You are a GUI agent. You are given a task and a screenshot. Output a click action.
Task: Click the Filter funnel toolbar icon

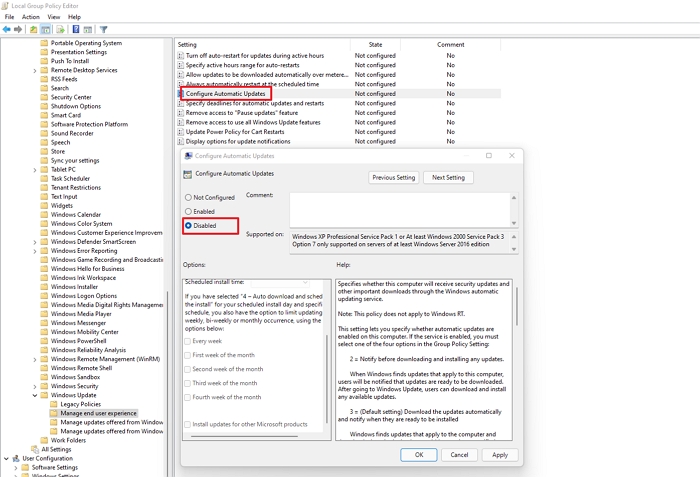[104, 29]
